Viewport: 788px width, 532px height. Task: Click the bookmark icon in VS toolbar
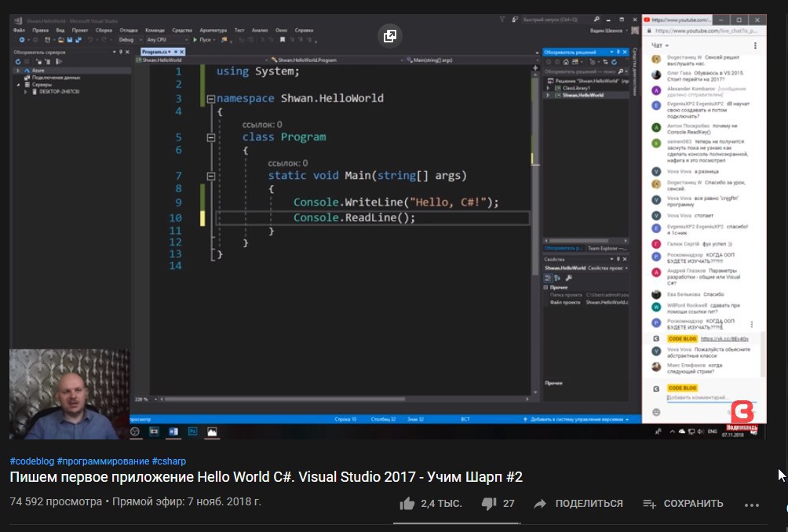[283, 40]
